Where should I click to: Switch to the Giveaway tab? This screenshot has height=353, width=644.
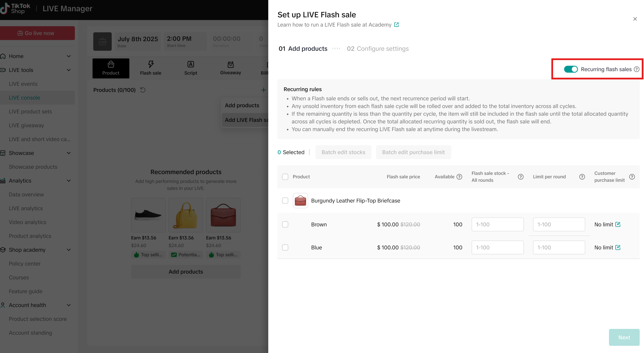tap(231, 68)
